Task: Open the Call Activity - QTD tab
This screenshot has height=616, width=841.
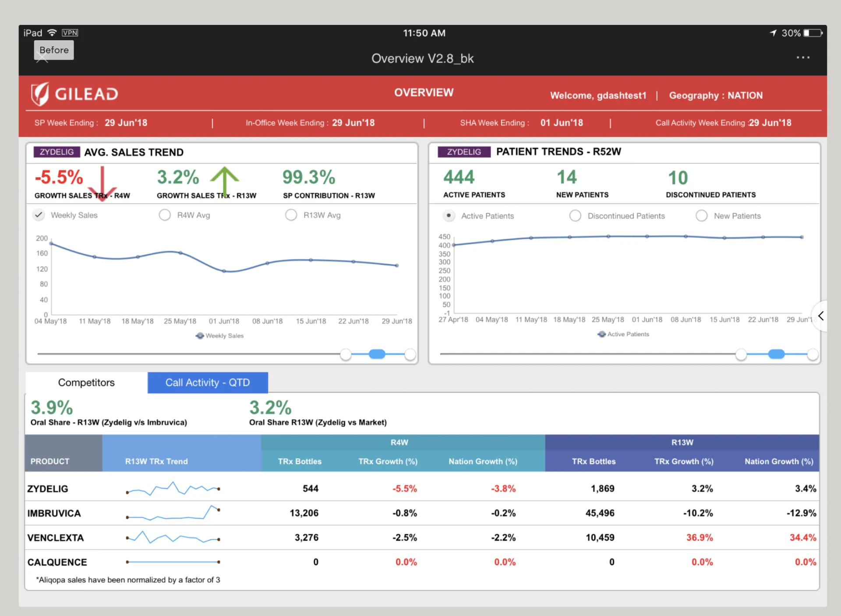Action: tap(207, 382)
